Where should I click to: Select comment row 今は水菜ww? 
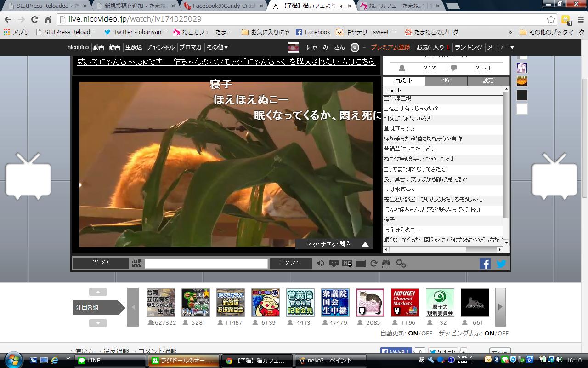click(x=443, y=189)
